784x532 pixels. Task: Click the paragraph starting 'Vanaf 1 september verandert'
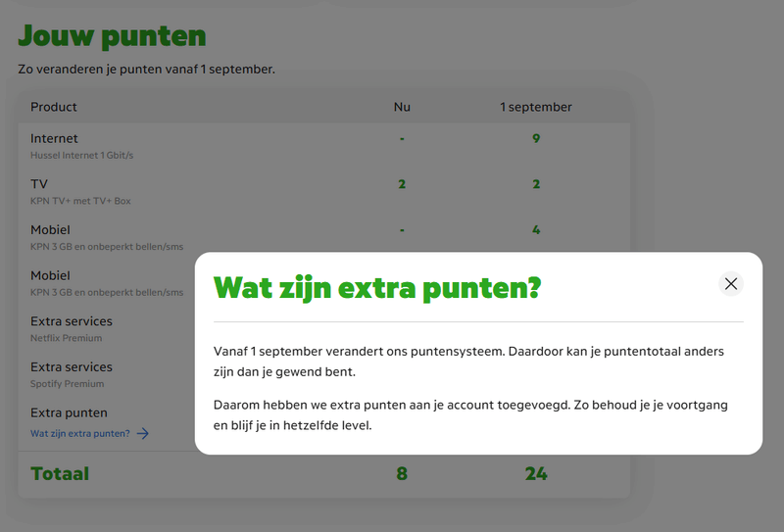[468, 362]
